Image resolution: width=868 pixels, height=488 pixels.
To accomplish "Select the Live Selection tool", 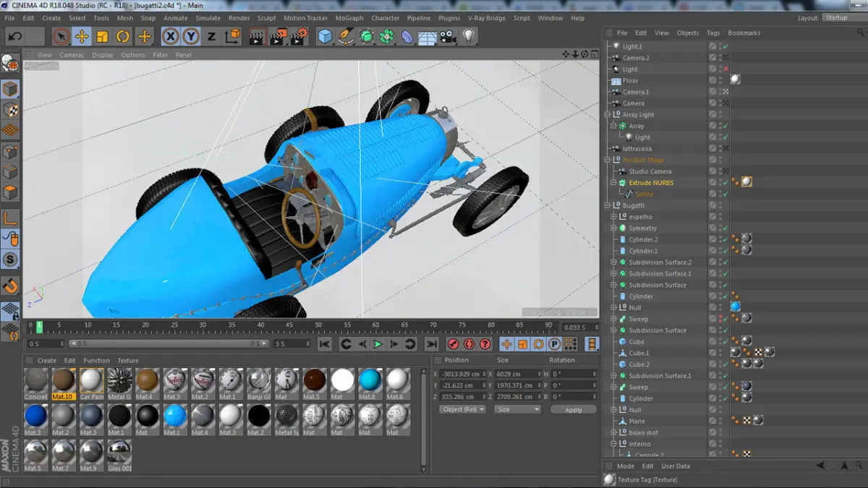I will coord(61,35).
